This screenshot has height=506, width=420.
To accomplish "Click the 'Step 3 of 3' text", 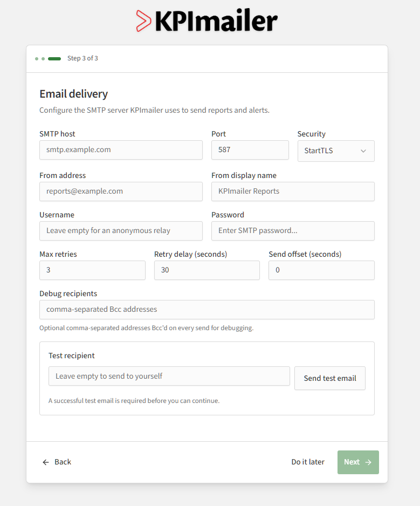I will click(82, 58).
